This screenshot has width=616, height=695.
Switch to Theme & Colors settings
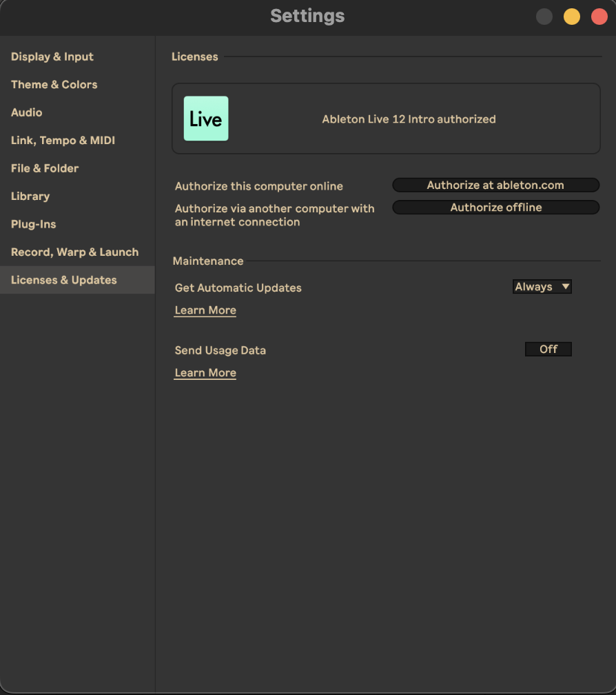point(54,85)
